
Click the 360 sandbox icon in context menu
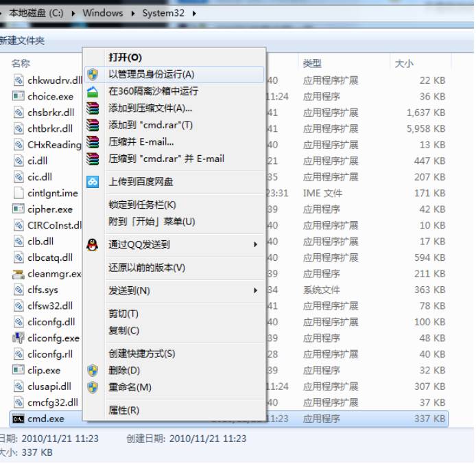[x=93, y=91]
